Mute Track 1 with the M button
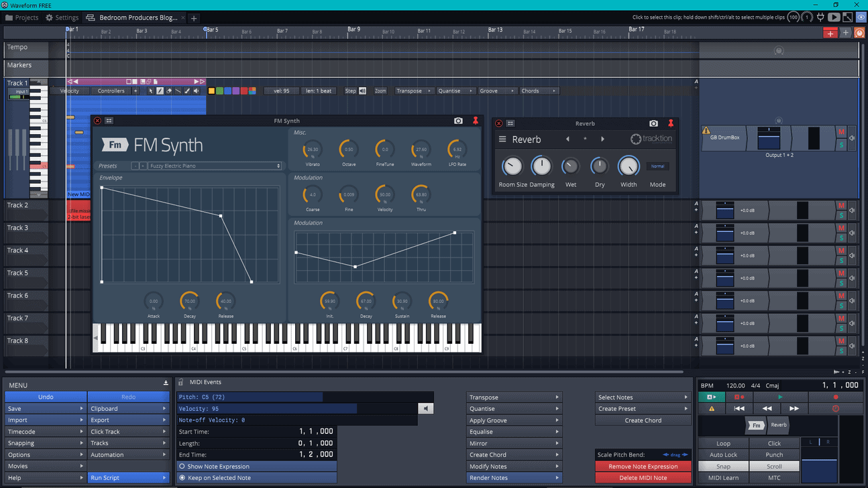Image resolution: width=868 pixels, height=488 pixels. tap(841, 132)
